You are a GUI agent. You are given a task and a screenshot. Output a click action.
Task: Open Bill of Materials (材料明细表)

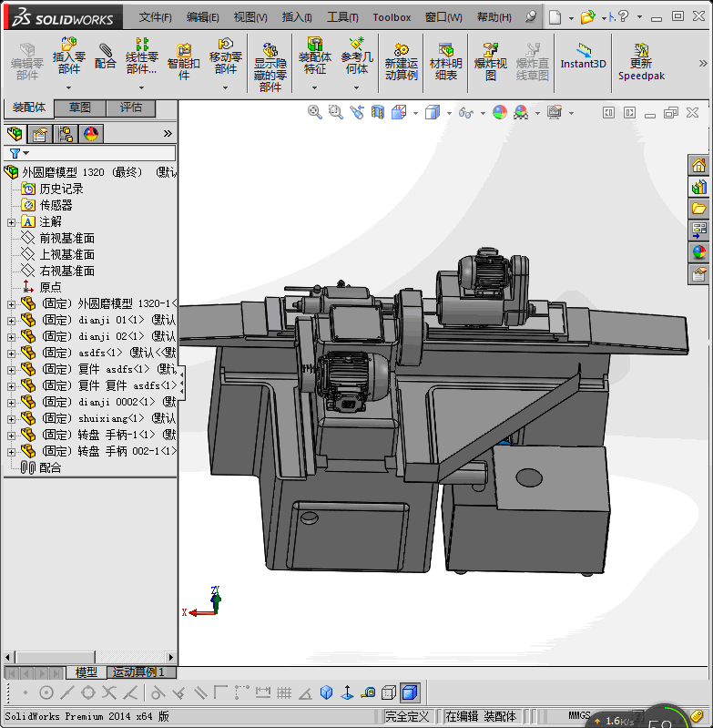pos(446,62)
